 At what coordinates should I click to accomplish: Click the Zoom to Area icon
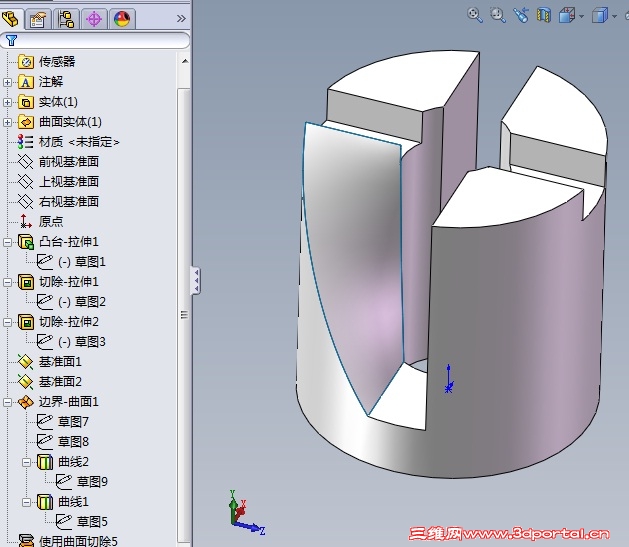click(x=498, y=16)
